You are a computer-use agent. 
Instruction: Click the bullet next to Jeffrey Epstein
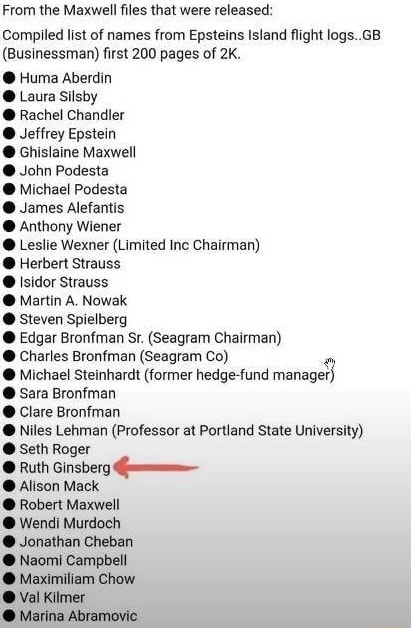pos(9,133)
